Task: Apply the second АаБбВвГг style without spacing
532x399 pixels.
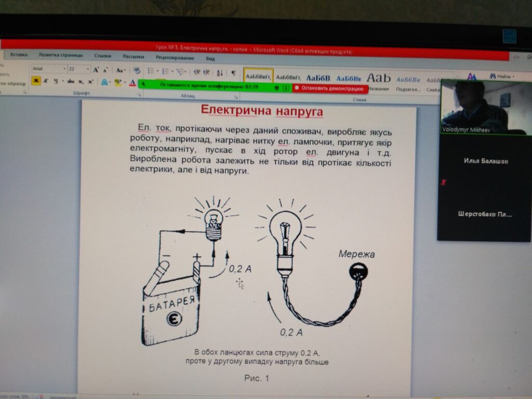Action: pos(288,78)
